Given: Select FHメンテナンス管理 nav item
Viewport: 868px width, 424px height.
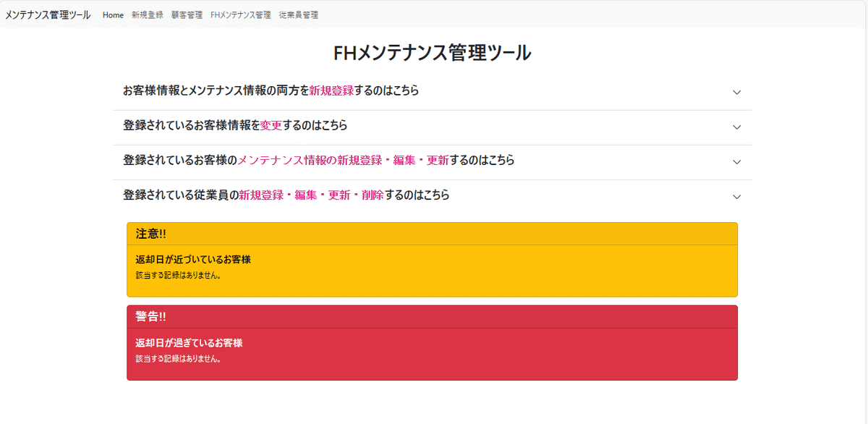Looking at the screenshot, I should click(x=241, y=15).
